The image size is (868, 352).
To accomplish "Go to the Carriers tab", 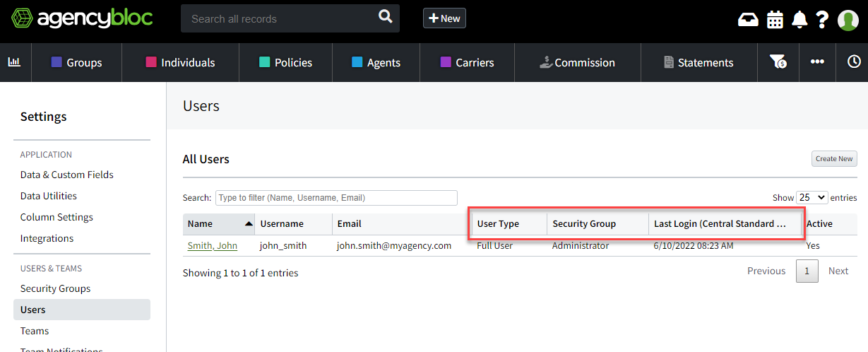I will pyautogui.click(x=467, y=62).
